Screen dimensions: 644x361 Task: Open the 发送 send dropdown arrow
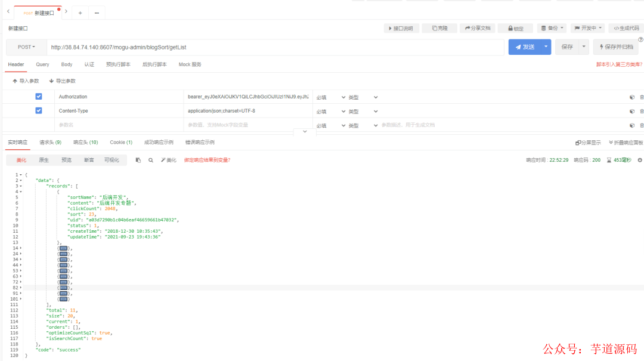[x=546, y=47]
